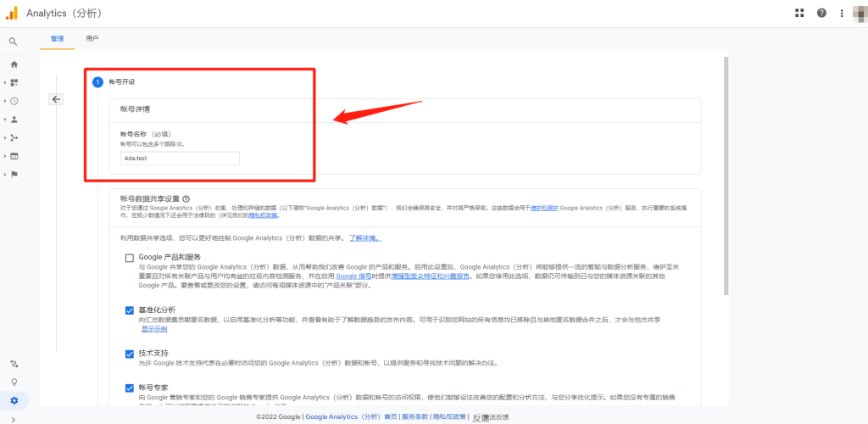Open Acquisition reports branching icon
Image resolution: width=868 pixels, height=424 pixels.
(14, 137)
